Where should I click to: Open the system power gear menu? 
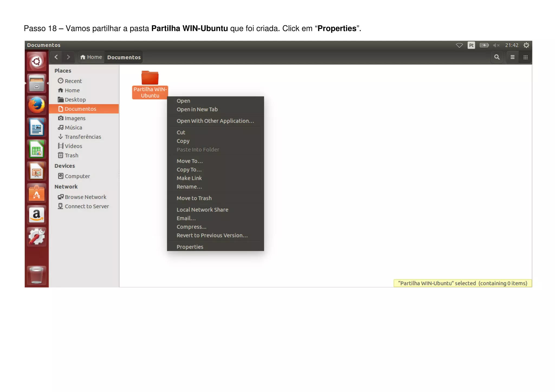[x=526, y=45]
